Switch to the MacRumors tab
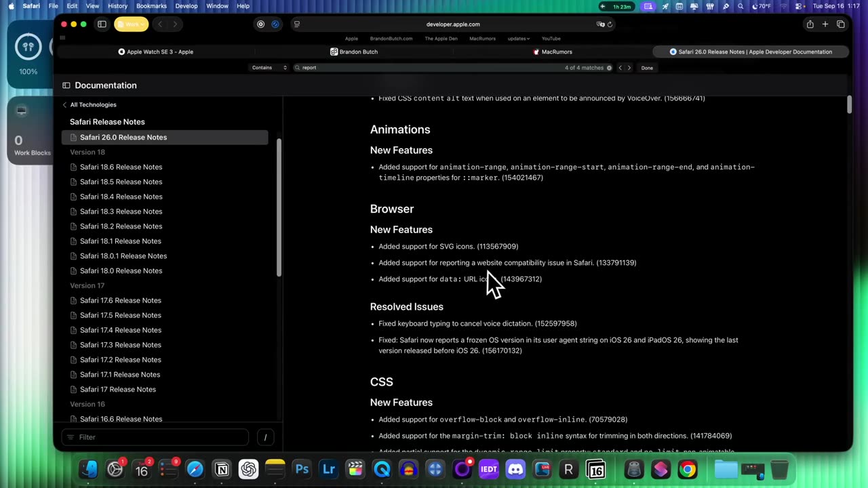868x488 pixels. 553,52
